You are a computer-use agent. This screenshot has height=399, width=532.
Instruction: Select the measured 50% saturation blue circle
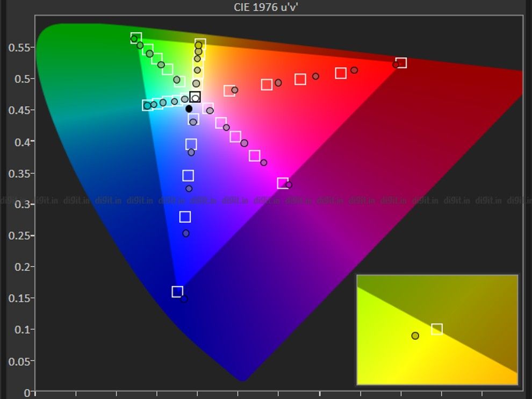click(x=189, y=188)
